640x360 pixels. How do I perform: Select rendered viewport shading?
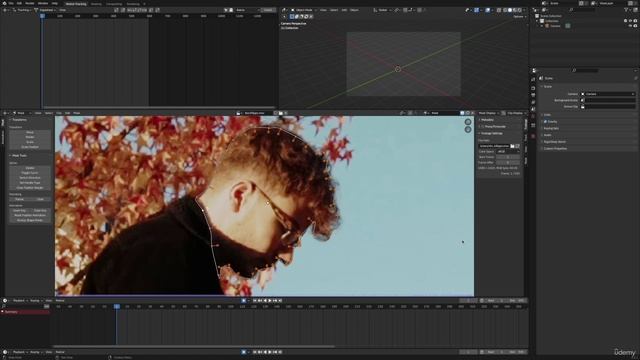click(x=520, y=10)
